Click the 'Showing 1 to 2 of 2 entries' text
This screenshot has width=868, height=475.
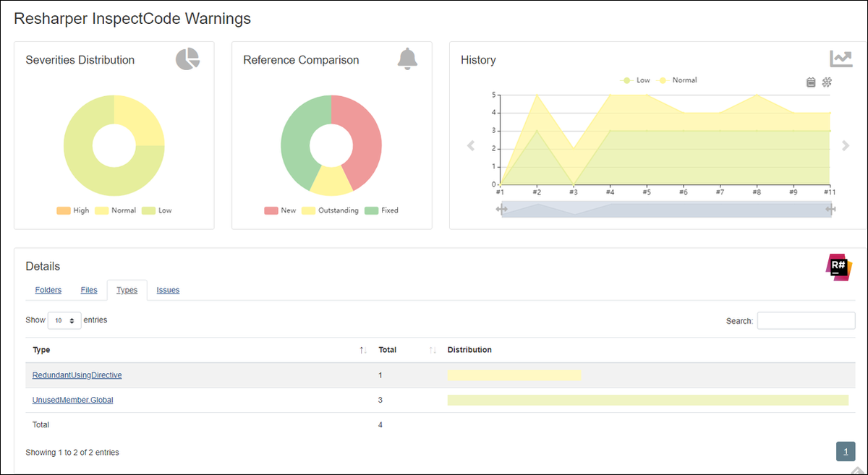72,453
